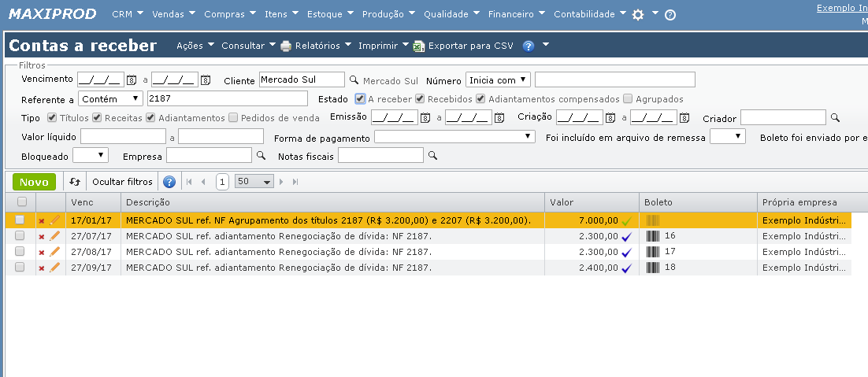Go to the next page arrow
Image resolution: width=868 pixels, height=377 pixels.
point(281,182)
